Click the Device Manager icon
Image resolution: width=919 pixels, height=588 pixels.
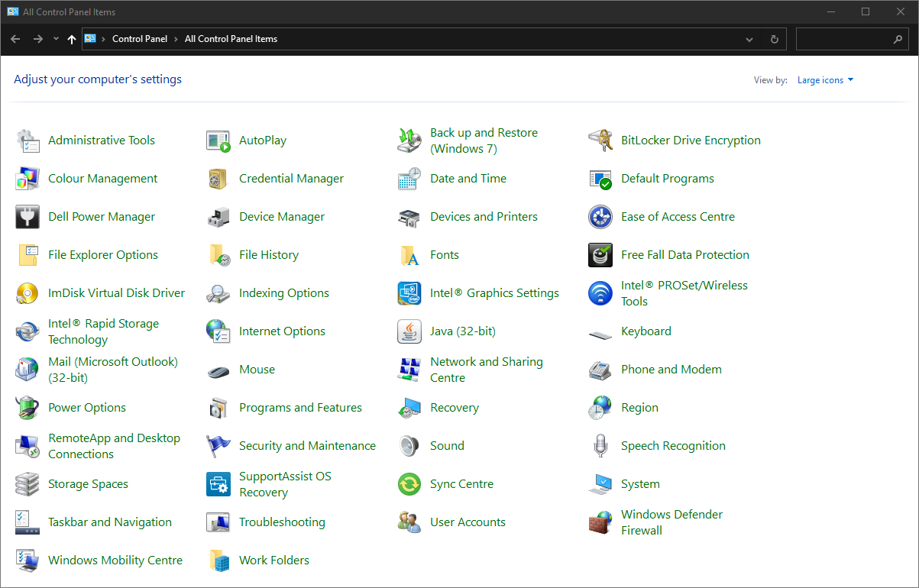218,217
